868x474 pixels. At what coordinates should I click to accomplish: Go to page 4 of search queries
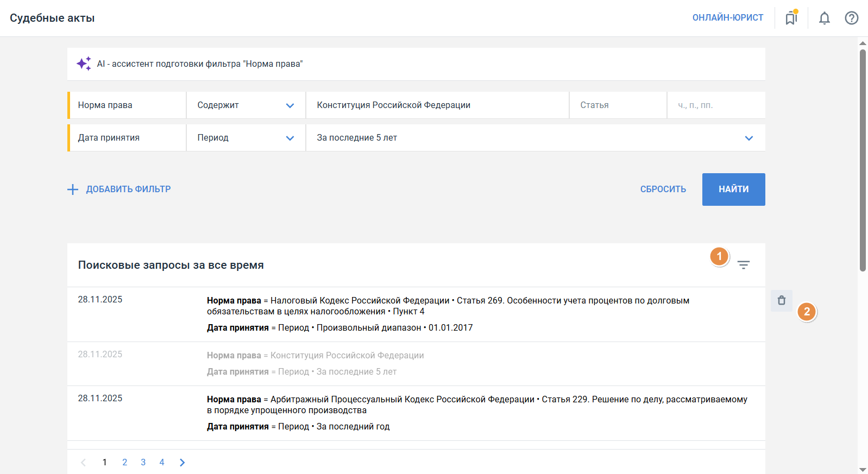[161, 462]
